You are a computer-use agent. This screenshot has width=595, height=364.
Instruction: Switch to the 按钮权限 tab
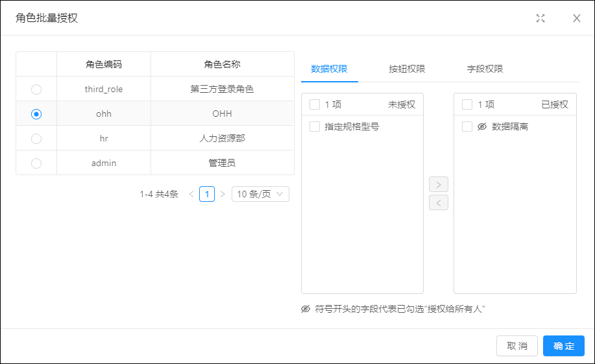click(407, 69)
